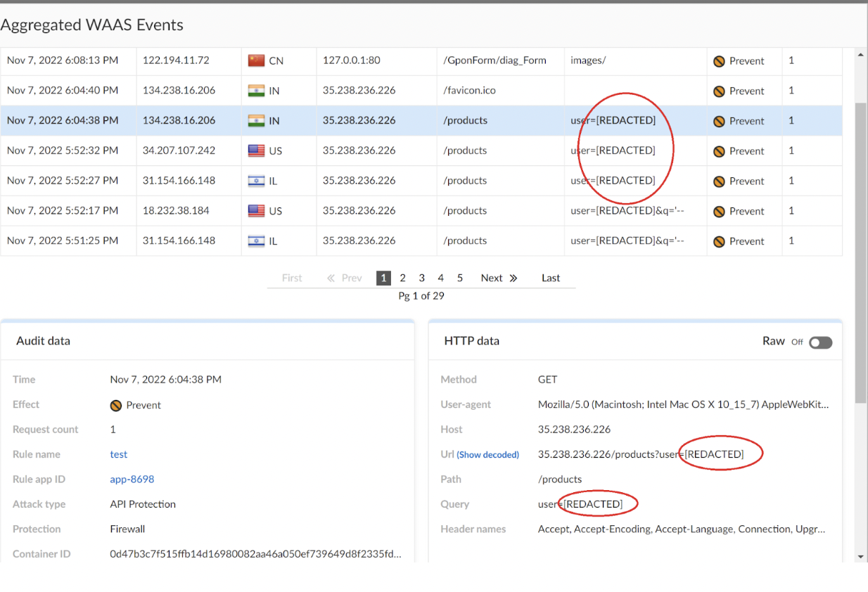Viewport: 868px width, 592px height.
Task: Select /GponForm/diag_Form path cell
Action: coord(494,60)
